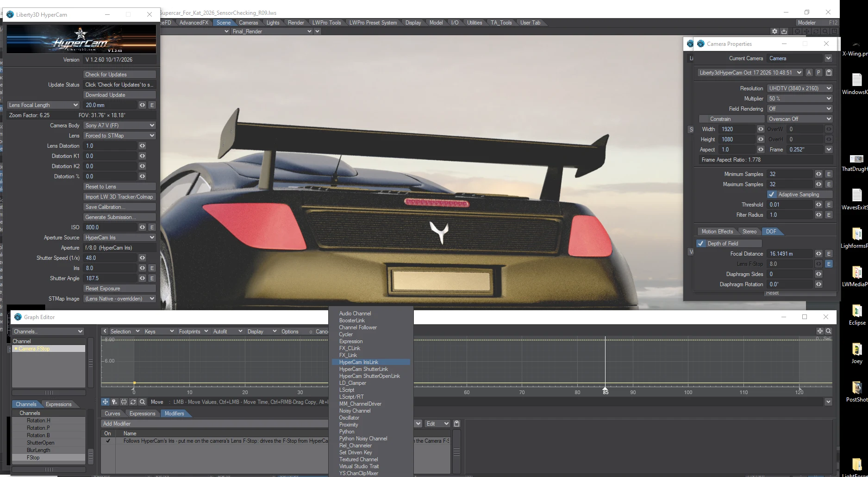Click the clipboard icon next to Edit dropdown
868x477 pixels.
456,424
